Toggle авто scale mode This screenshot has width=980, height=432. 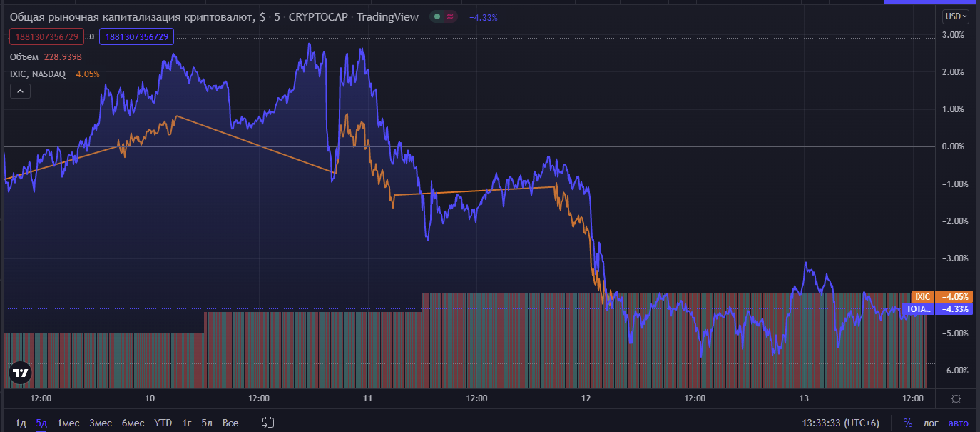tap(959, 423)
